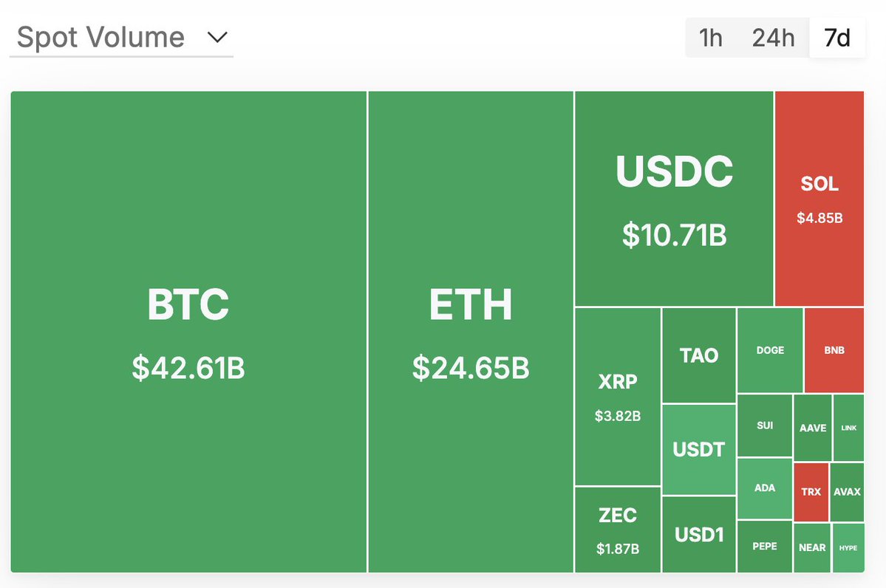This screenshot has height=588, width=886.
Task: Select the ETH $24.65B tile
Action: coord(471,332)
